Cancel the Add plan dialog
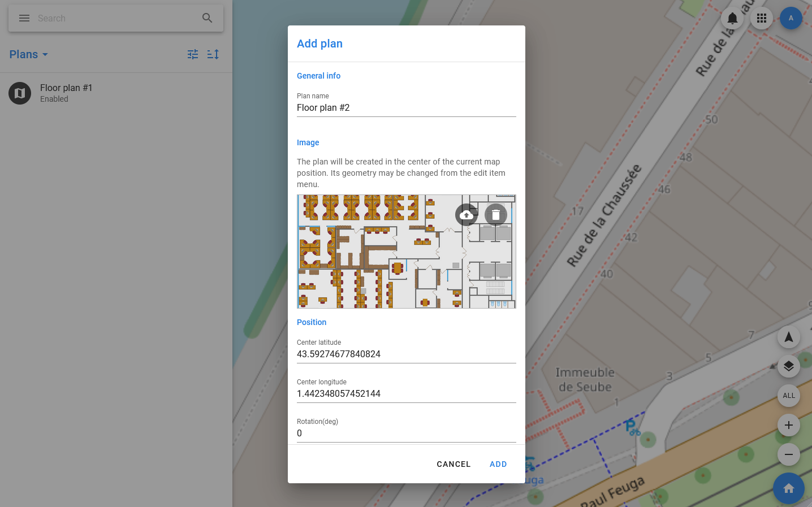Image resolution: width=812 pixels, height=507 pixels. 453,464
